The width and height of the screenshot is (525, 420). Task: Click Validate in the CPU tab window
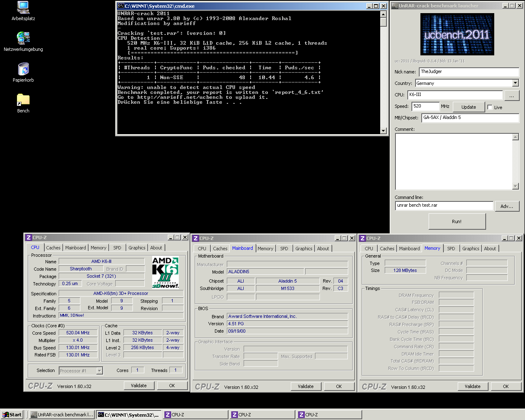point(139,386)
